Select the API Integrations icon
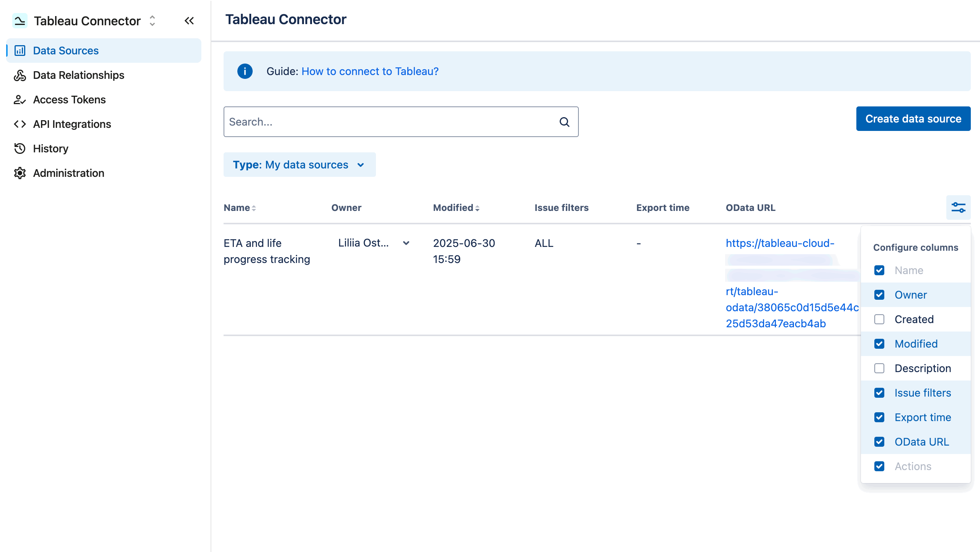This screenshot has width=980, height=552. pyautogui.click(x=20, y=124)
